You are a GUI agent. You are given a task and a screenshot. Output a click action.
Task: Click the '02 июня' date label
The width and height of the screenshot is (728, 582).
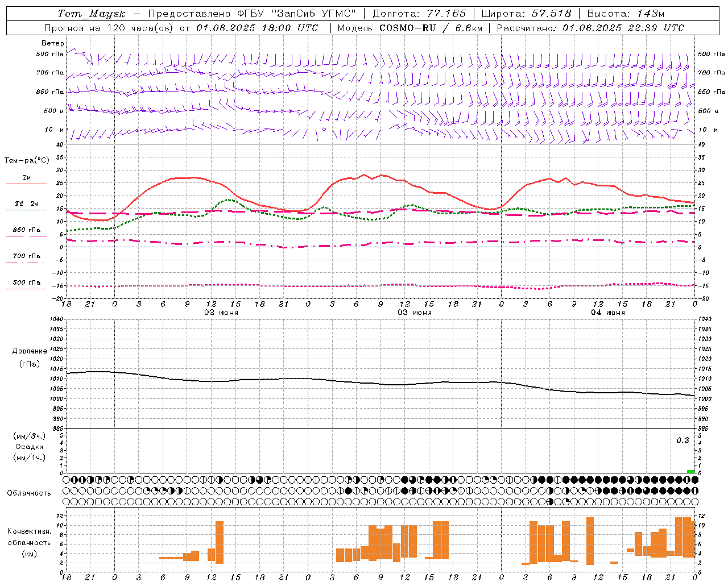(x=221, y=313)
